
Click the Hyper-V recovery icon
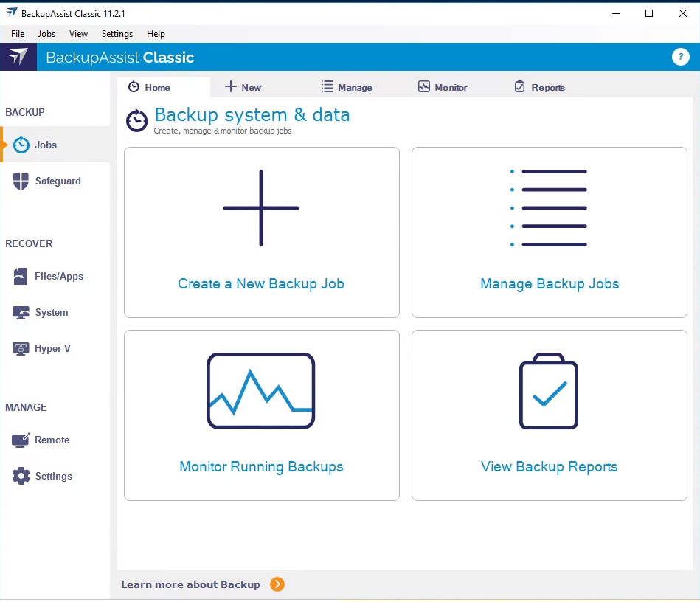coord(21,349)
